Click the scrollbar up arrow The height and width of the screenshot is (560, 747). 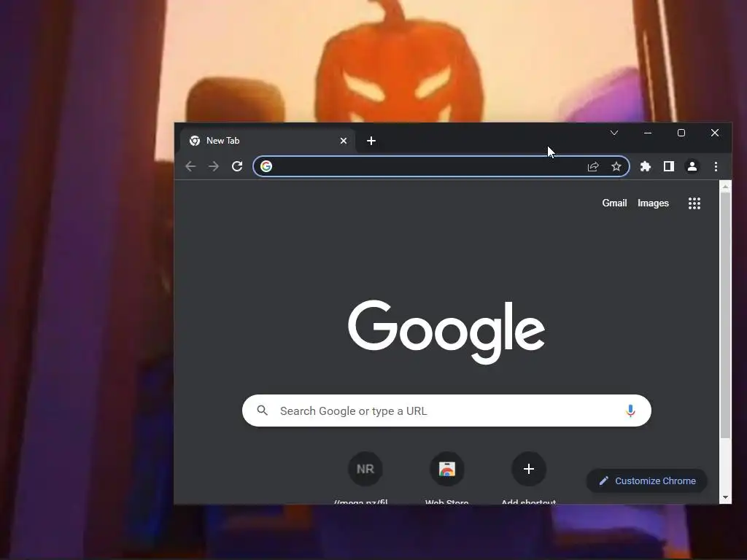(x=725, y=187)
